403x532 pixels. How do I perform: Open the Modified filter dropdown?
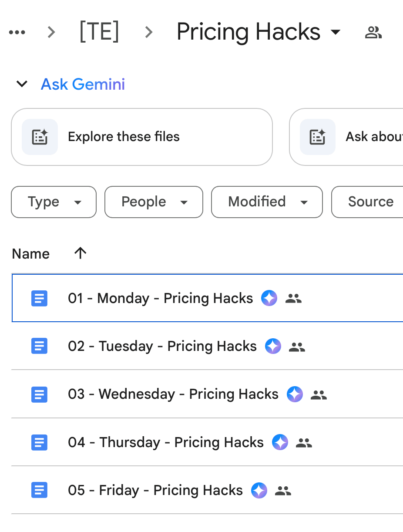(267, 202)
